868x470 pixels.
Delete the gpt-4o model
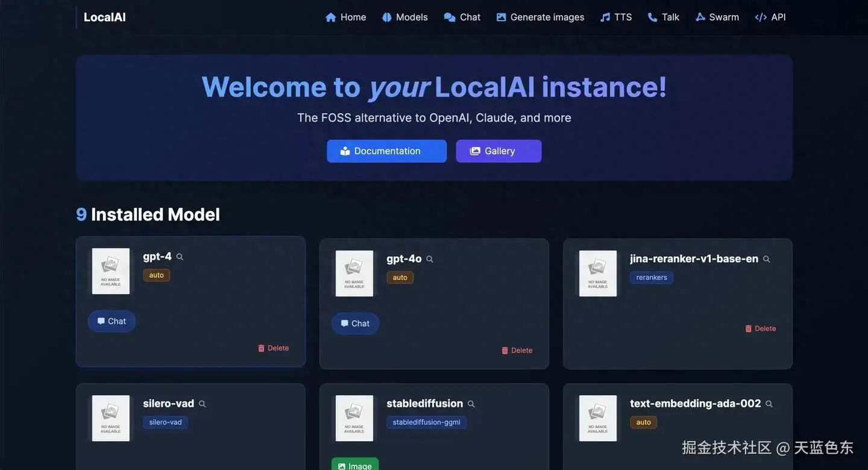(517, 351)
